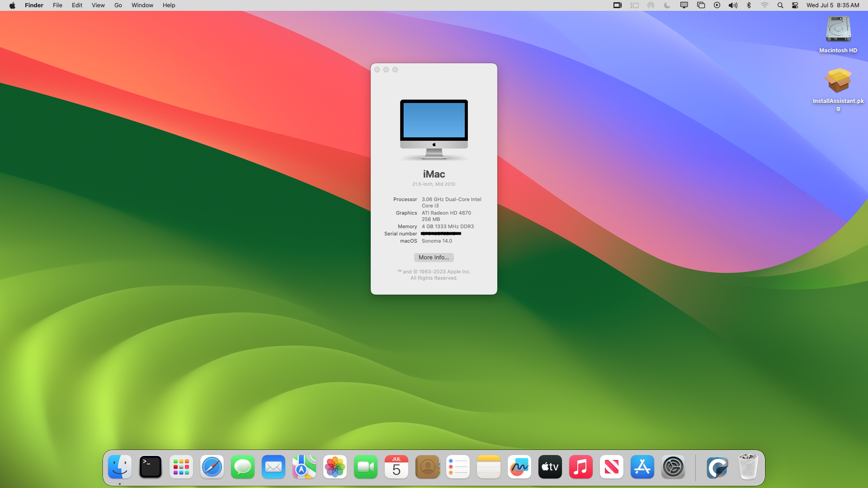Open Control Center in menu bar
Screen dimensions: 868x488
coord(795,5)
